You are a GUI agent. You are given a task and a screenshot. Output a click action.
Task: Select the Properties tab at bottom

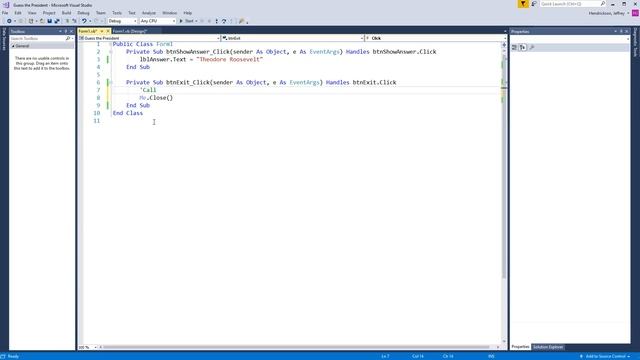520,347
